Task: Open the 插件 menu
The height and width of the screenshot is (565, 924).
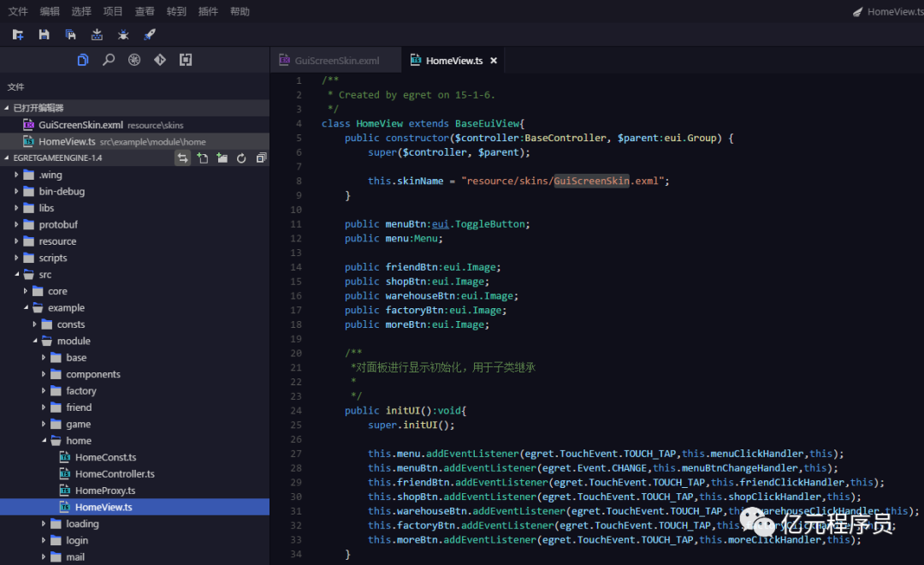Action: (208, 11)
